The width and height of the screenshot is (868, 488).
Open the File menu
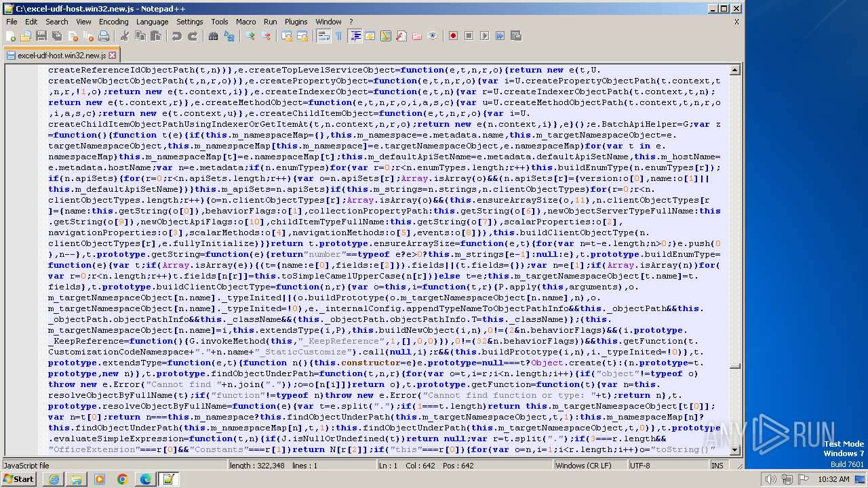12,22
